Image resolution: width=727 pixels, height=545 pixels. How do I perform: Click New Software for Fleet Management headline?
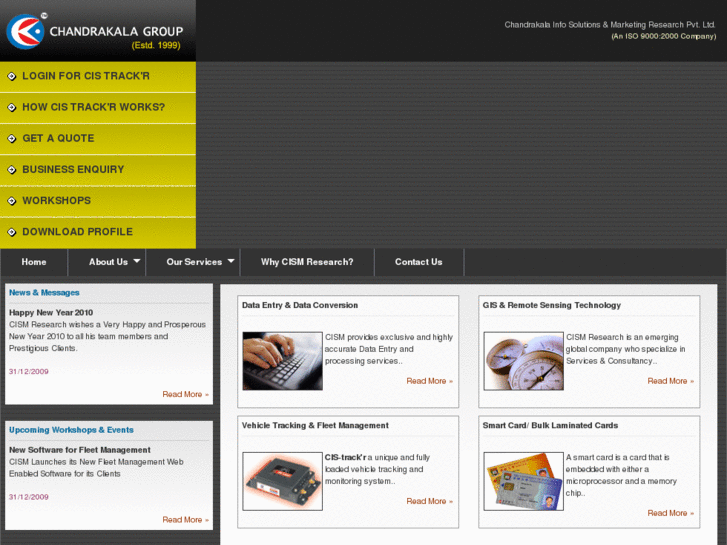click(80, 450)
